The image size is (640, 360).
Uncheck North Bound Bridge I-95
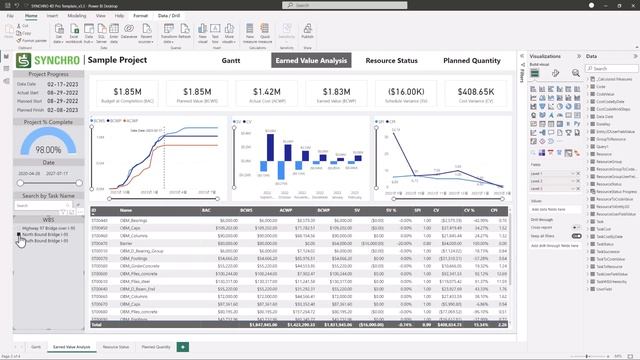(19, 235)
